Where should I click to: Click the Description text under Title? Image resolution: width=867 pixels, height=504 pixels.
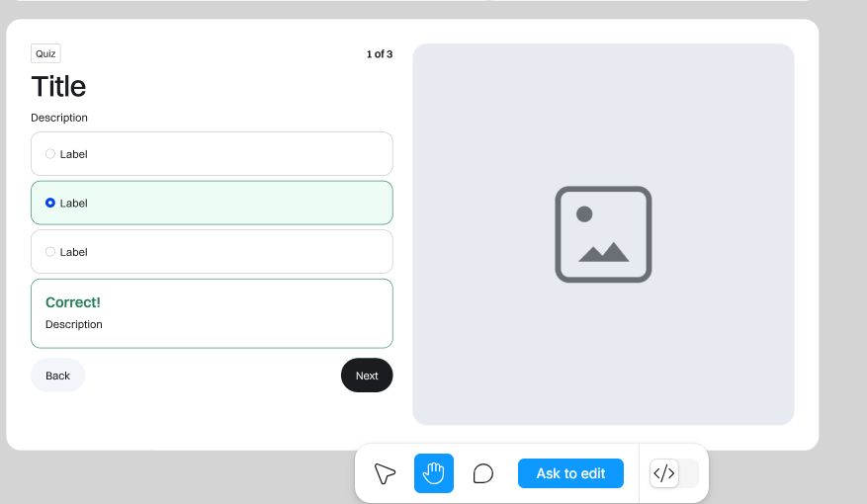[x=59, y=118]
